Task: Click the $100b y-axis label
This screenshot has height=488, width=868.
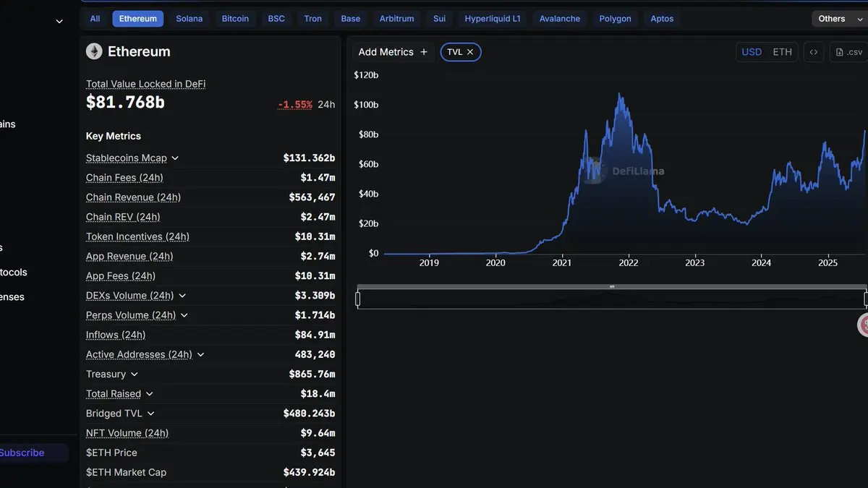Action: pos(366,105)
